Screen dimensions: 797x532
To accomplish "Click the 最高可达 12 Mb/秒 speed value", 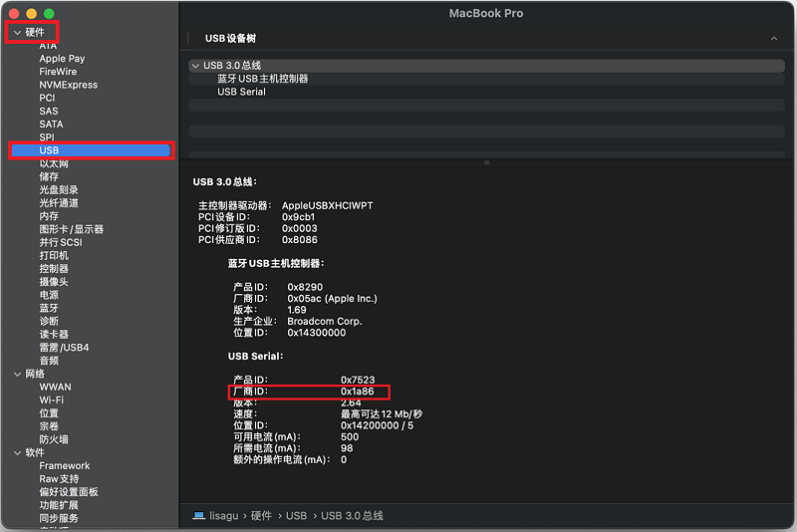I will (382, 414).
